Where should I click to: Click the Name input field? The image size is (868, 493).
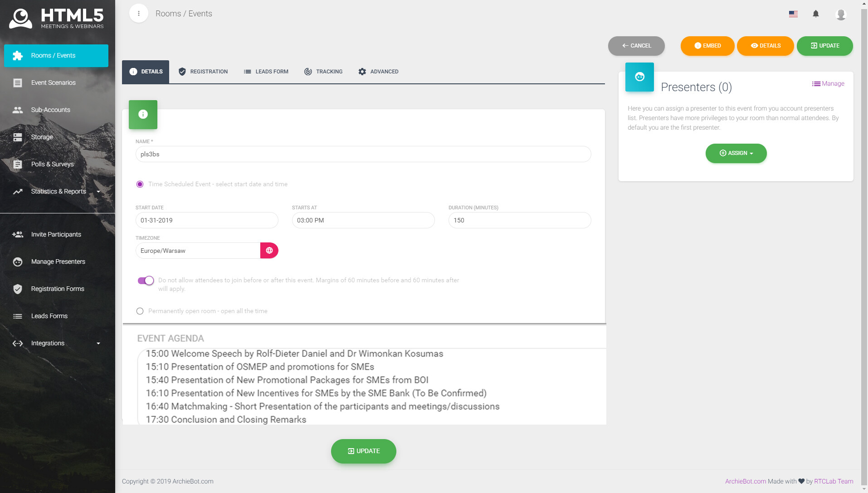pos(363,154)
